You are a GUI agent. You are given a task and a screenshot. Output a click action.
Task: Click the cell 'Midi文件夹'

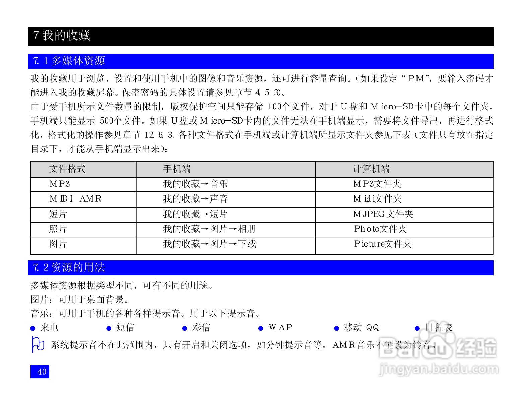(x=378, y=199)
